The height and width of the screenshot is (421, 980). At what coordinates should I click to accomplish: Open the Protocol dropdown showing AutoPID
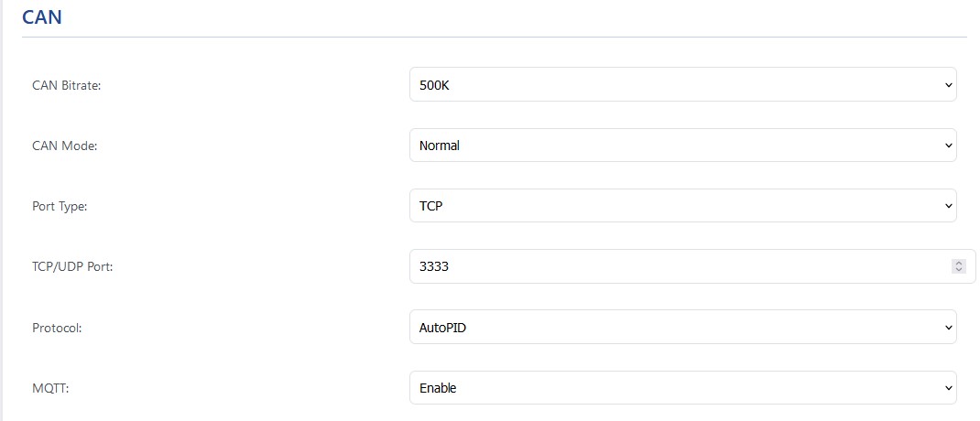pos(678,328)
